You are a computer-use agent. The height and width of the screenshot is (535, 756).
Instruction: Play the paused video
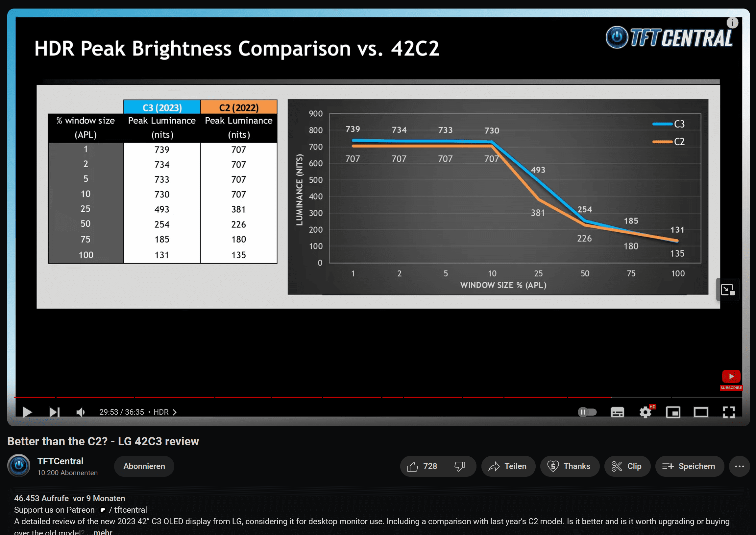[x=27, y=412]
